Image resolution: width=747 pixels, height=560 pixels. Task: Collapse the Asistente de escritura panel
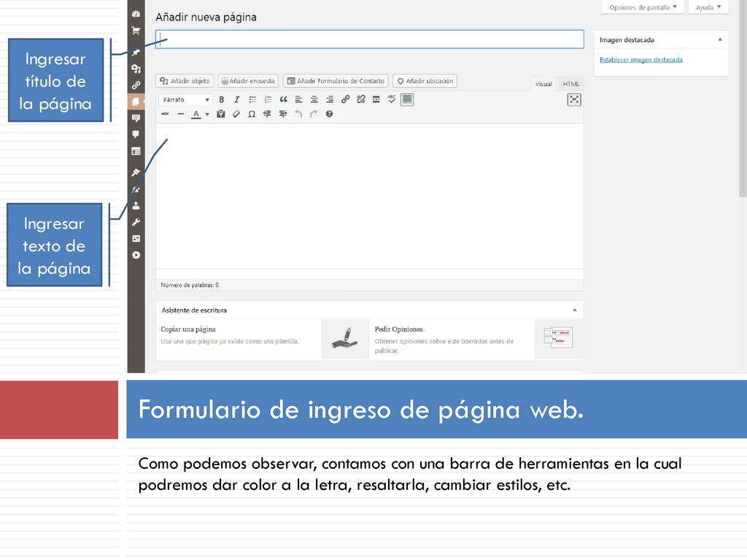click(x=575, y=310)
